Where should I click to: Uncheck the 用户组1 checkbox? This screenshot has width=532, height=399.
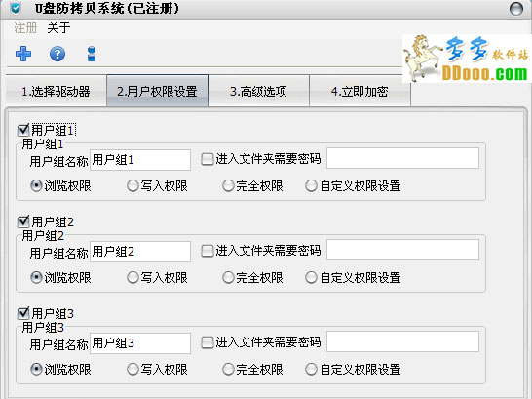23,130
